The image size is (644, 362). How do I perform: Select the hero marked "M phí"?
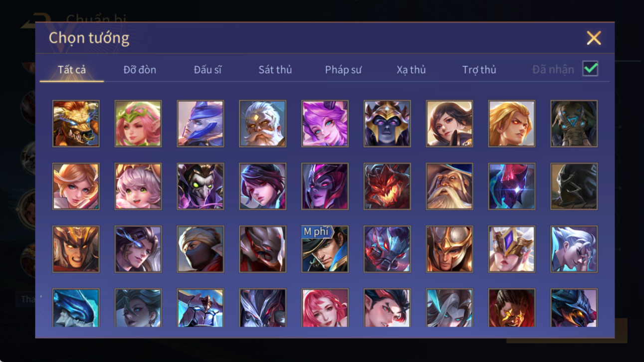325,249
